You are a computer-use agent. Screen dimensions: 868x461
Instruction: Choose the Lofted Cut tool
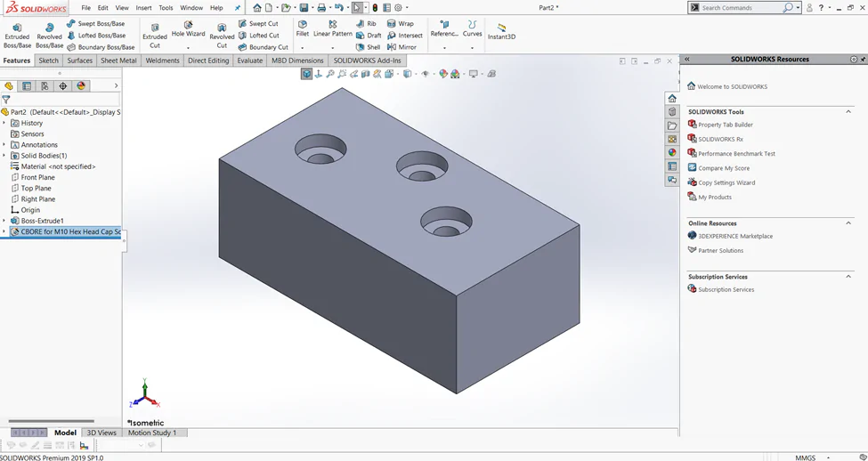pyautogui.click(x=258, y=36)
